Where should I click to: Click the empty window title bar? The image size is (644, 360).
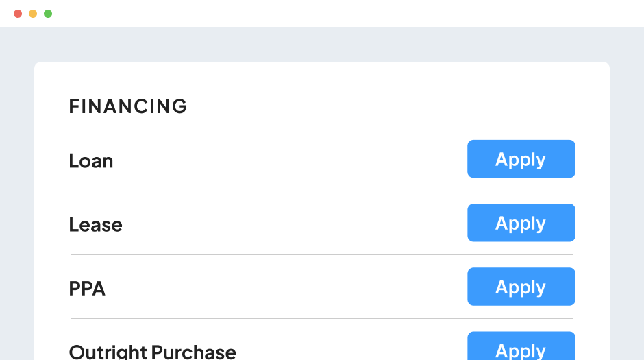(322, 14)
